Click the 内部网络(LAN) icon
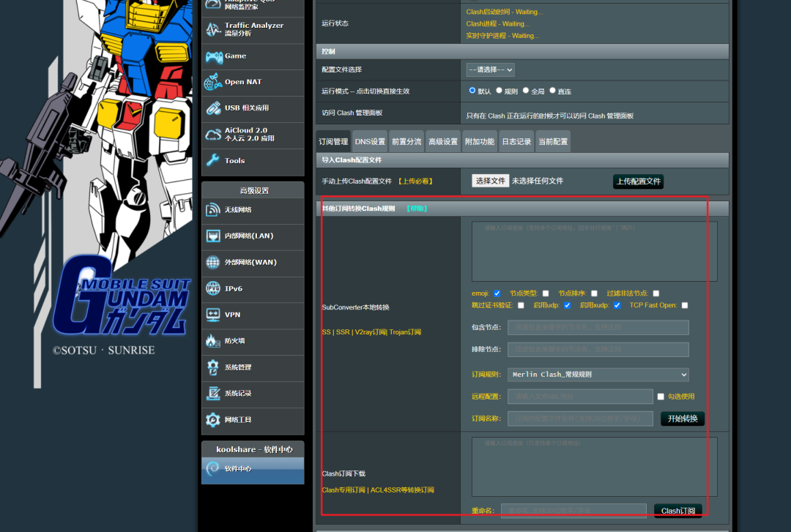This screenshot has height=532, width=791. click(x=213, y=236)
